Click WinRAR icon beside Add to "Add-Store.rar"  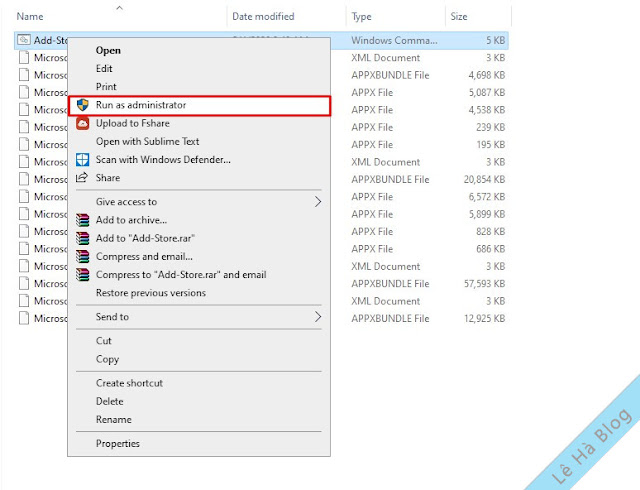coord(82,238)
